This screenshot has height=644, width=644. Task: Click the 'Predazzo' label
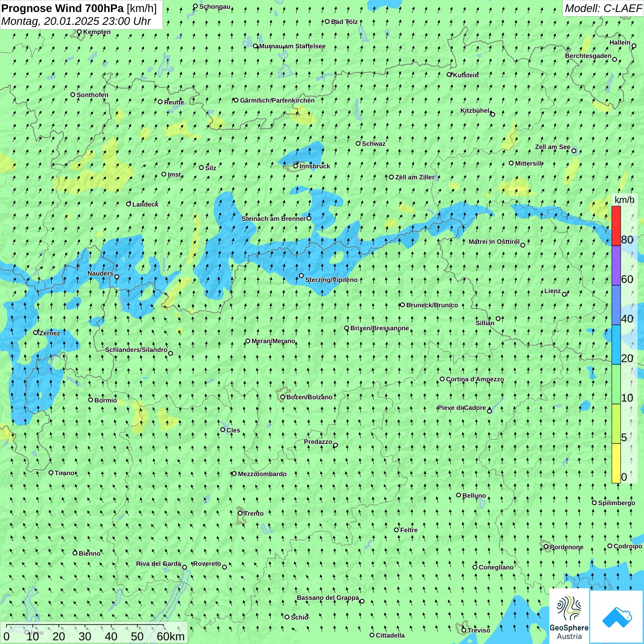(x=318, y=442)
